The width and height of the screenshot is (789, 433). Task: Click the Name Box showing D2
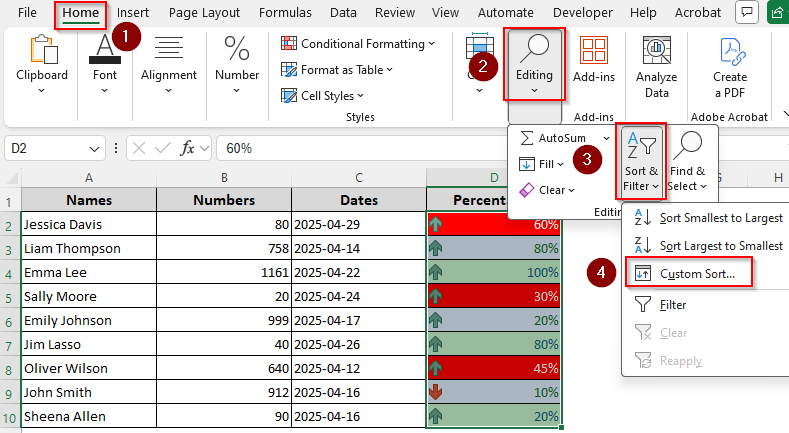coord(48,148)
